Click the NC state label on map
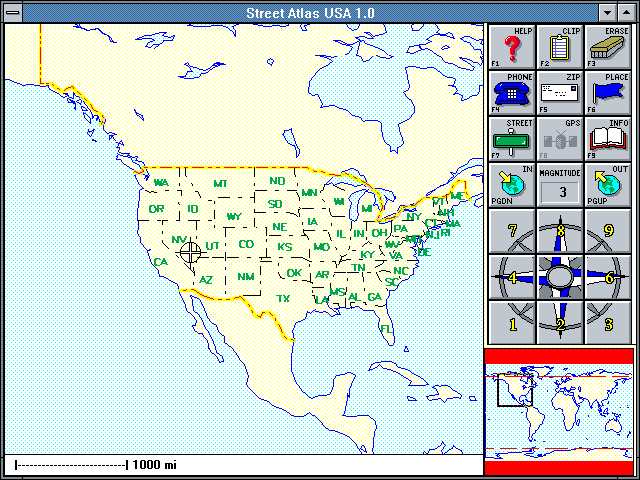This screenshot has width=640, height=480. [400, 271]
